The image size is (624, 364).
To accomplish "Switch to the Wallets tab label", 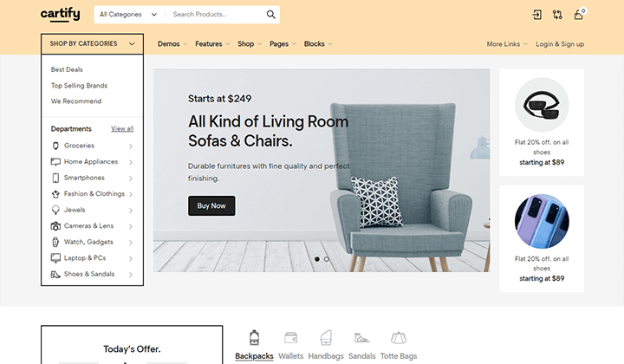I will pos(291,356).
